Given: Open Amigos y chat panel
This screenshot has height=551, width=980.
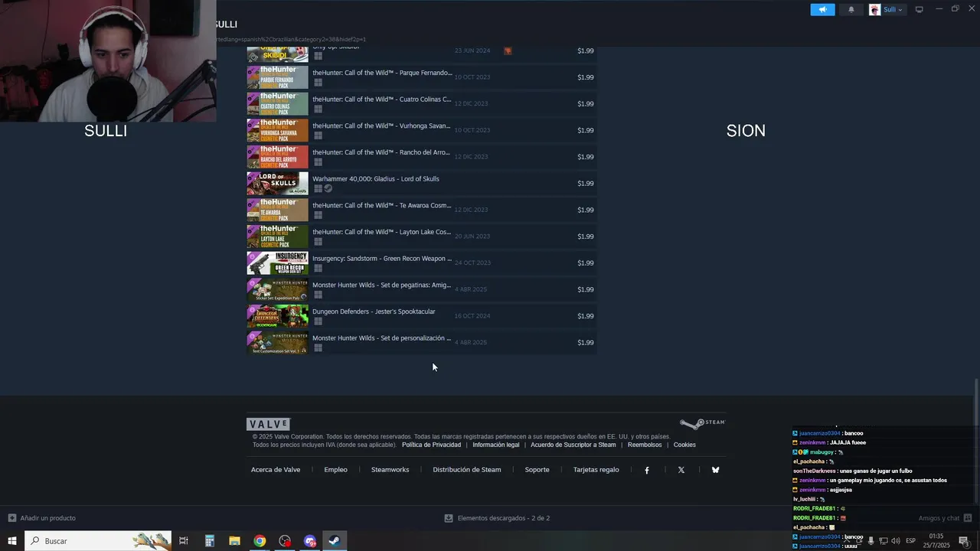Looking at the screenshot, I should pos(945,518).
